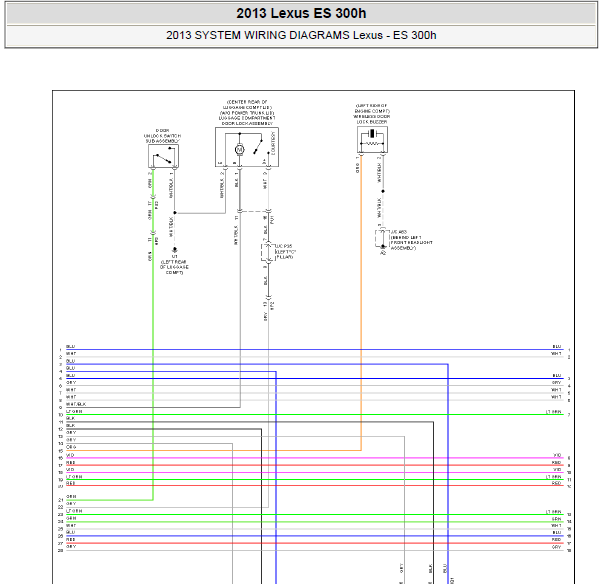Click the 'WHT' label at left row 2

pos(71,354)
